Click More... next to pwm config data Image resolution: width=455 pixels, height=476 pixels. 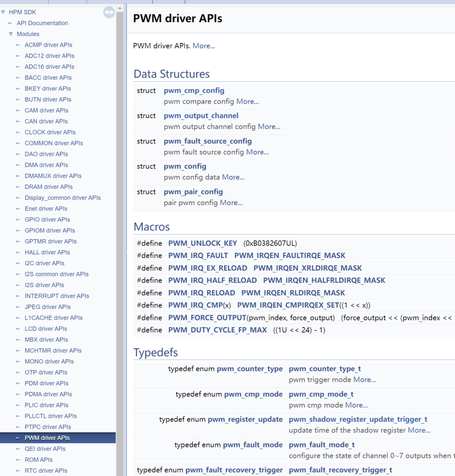(233, 177)
